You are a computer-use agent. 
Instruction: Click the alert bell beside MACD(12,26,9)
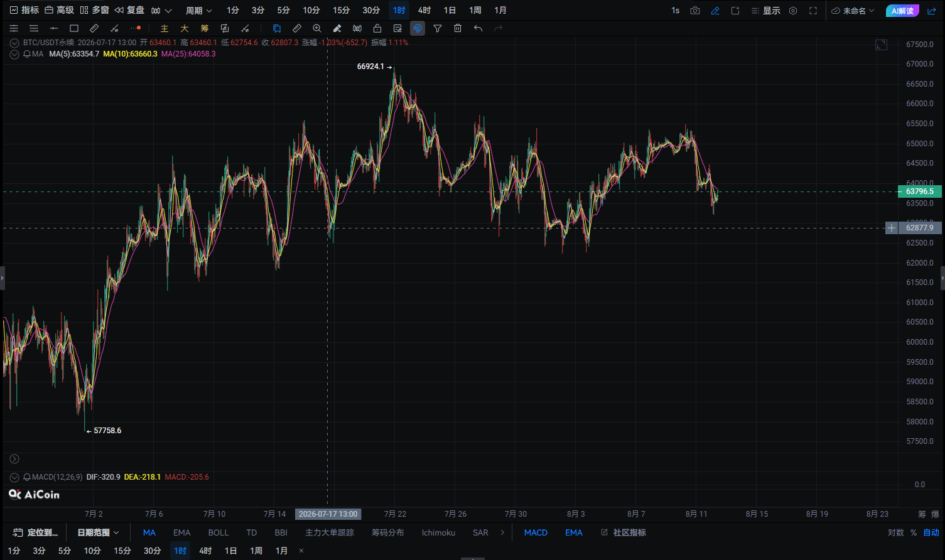[x=27, y=477]
